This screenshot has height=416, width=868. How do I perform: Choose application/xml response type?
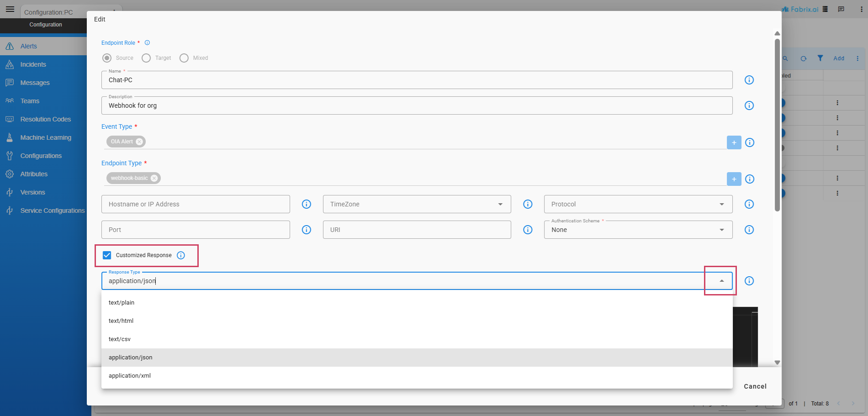pyautogui.click(x=417, y=376)
